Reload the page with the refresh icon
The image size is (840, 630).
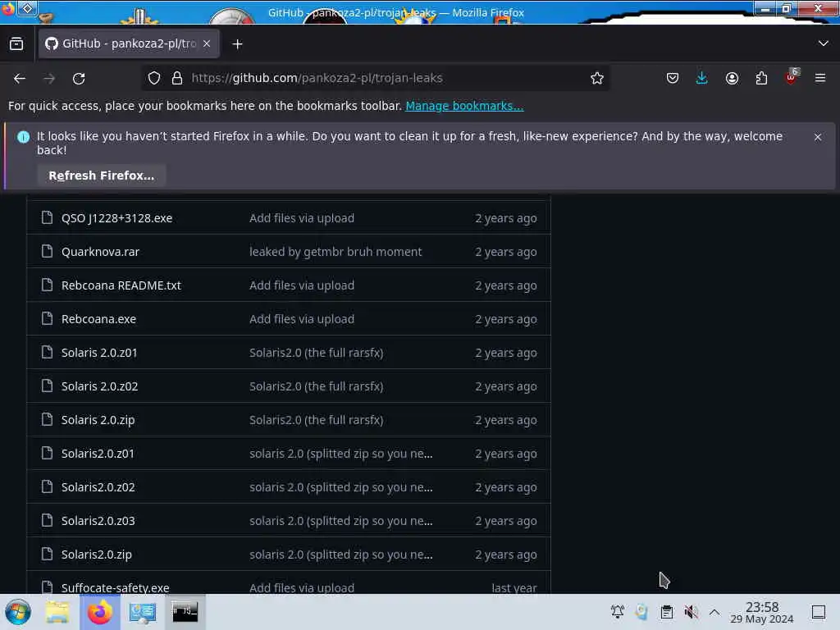79,78
